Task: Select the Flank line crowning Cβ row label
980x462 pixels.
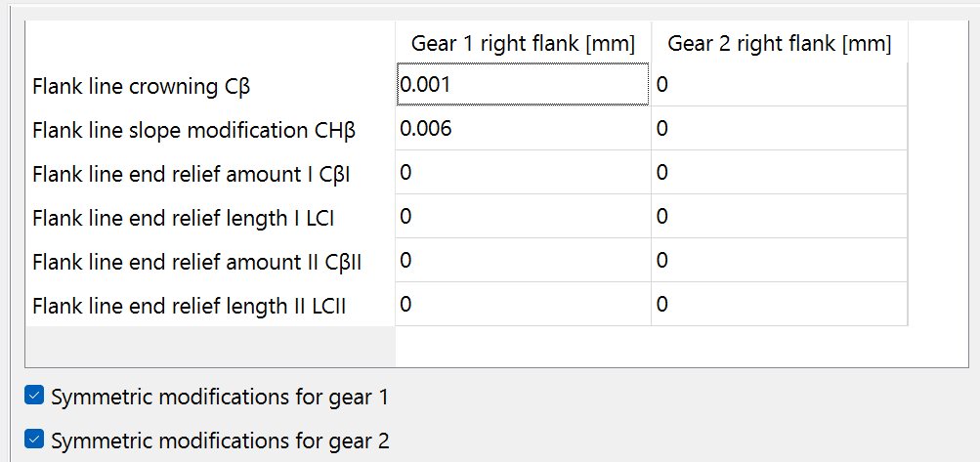Action: click(x=142, y=86)
